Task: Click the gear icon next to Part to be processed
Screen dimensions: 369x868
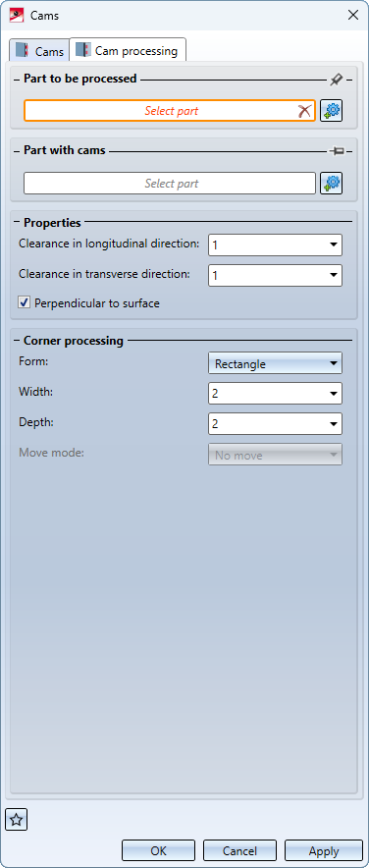Action: [x=331, y=111]
